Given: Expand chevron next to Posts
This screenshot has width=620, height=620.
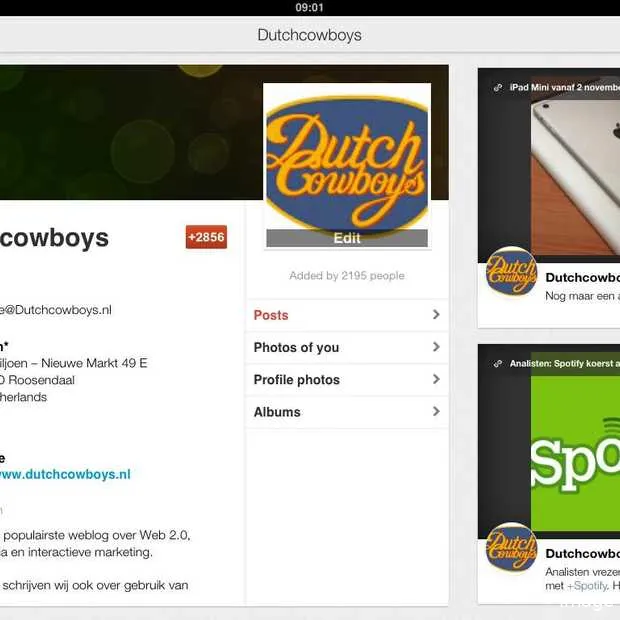Looking at the screenshot, I should (x=436, y=315).
